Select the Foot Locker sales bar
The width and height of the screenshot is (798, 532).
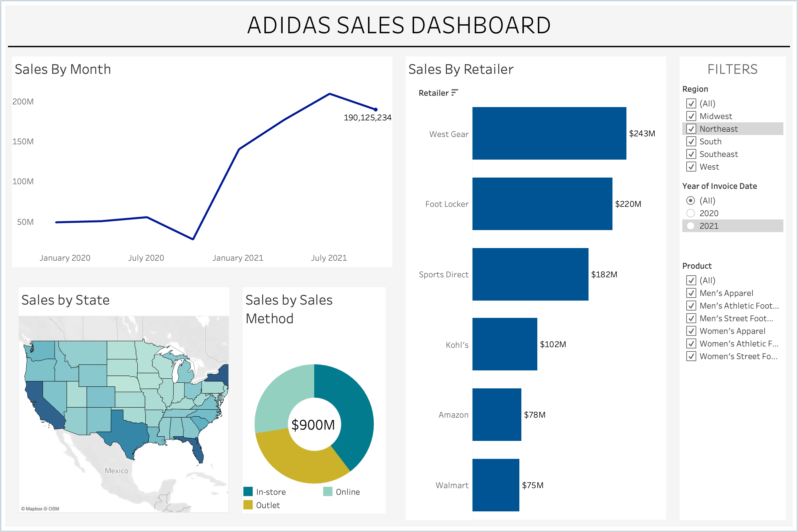tap(542, 203)
